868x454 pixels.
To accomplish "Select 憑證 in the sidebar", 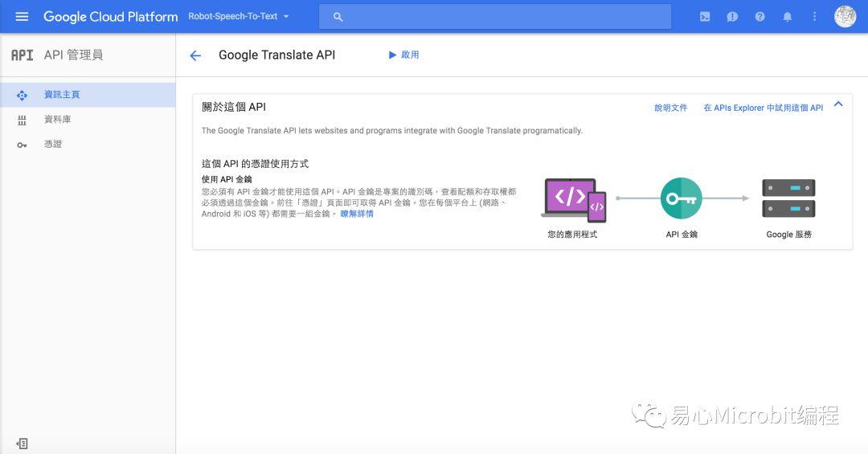I will pyautogui.click(x=88, y=145).
